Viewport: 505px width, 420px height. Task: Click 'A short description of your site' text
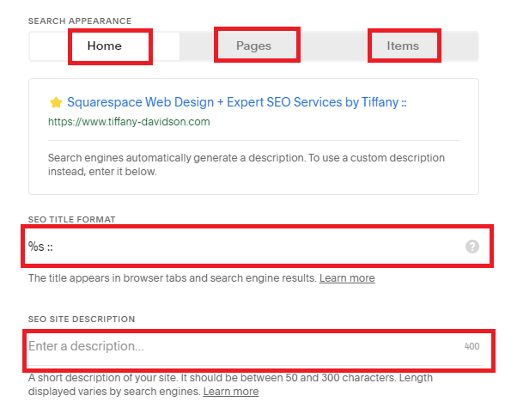pos(230,385)
